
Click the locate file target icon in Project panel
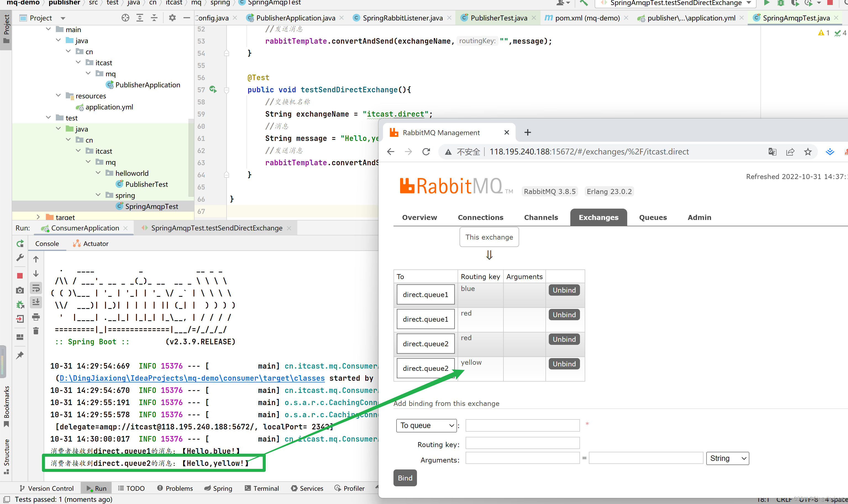[125, 18]
